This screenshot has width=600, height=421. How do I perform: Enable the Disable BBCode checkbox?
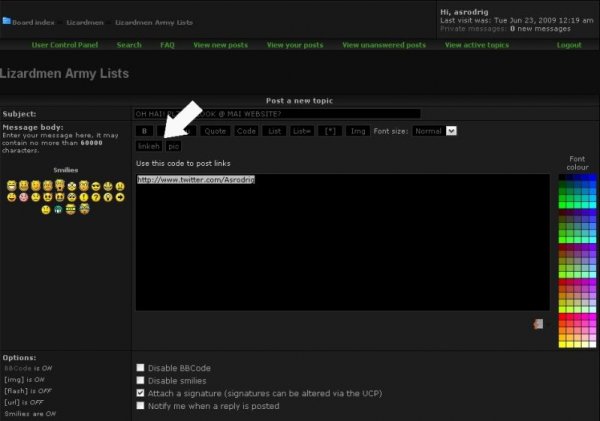(x=140, y=367)
